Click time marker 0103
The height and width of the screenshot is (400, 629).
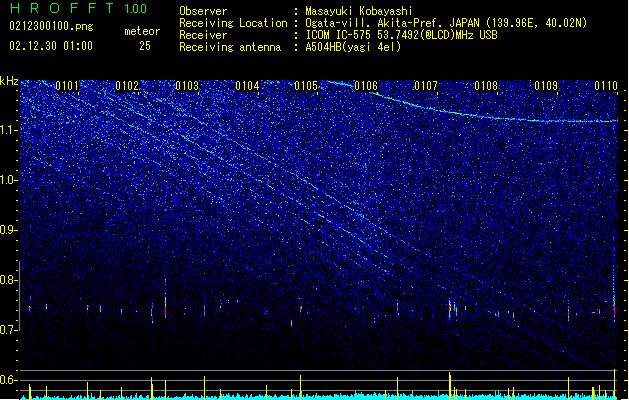point(187,86)
